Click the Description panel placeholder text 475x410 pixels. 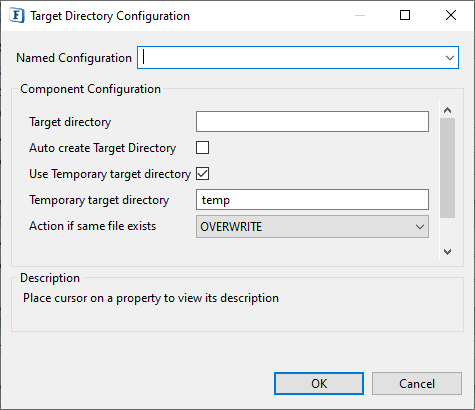(151, 298)
